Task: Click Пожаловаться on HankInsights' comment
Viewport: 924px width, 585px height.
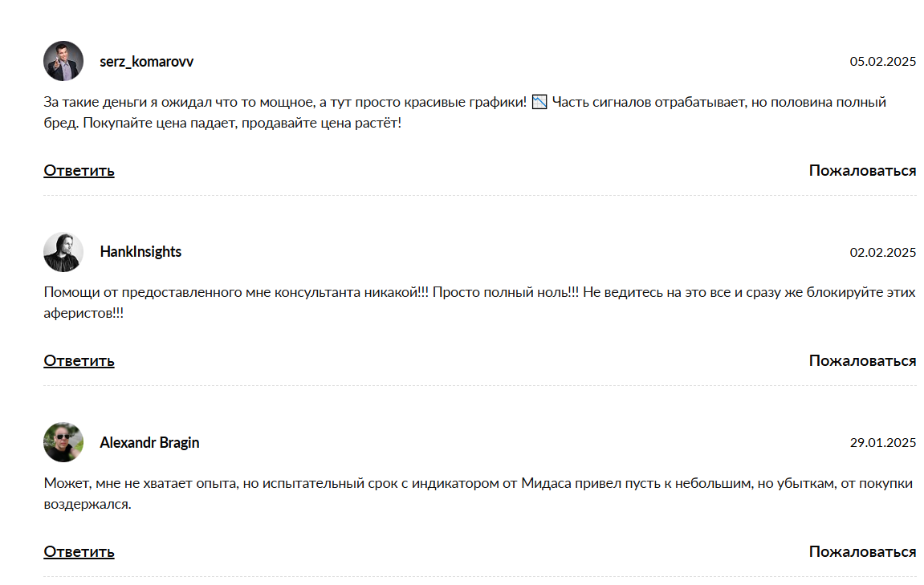Action: pyautogui.click(x=862, y=360)
